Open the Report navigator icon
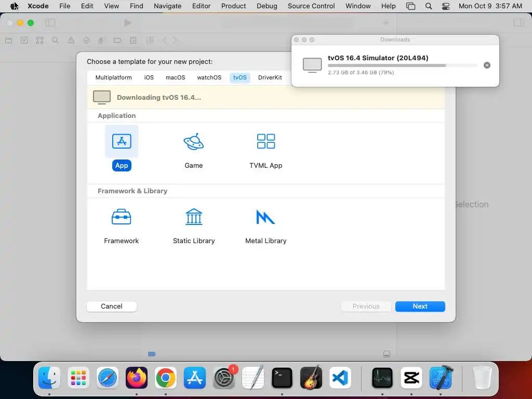This screenshot has height=399, width=532. tap(134, 41)
